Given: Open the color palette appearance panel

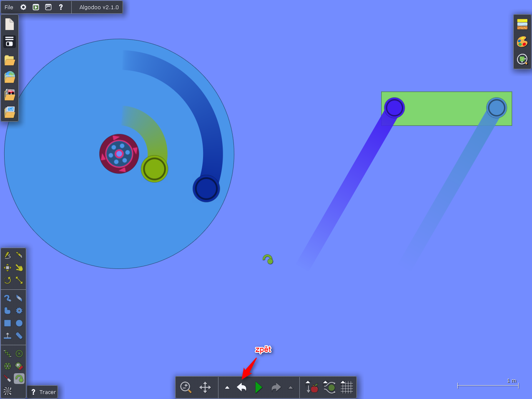Looking at the screenshot, I should click(x=522, y=42).
